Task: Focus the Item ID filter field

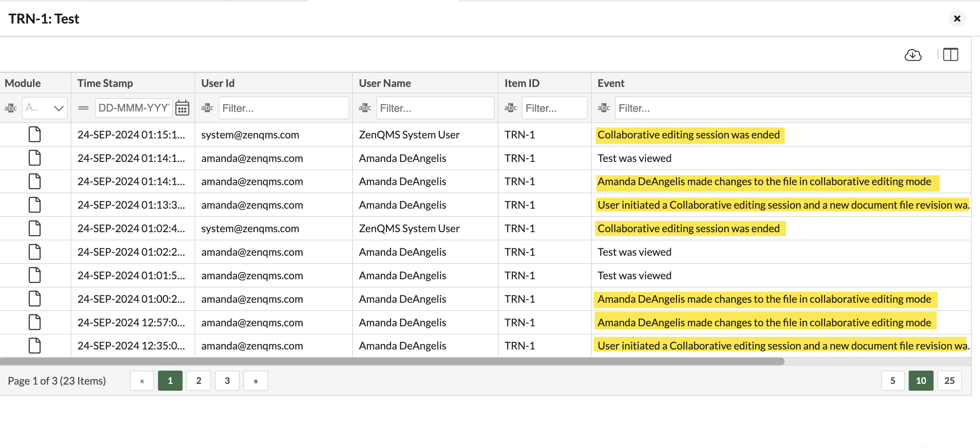Action: (555, 108)
